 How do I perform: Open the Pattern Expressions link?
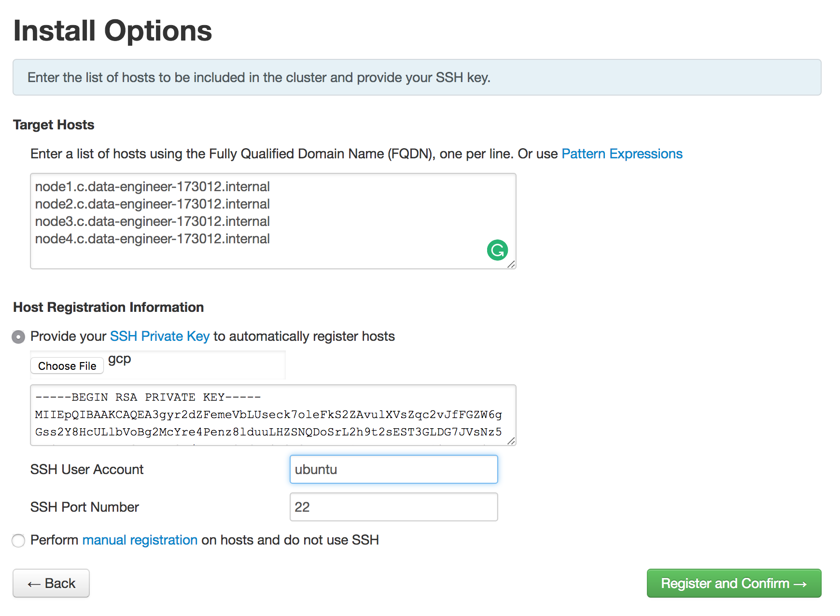click(622, 154)
